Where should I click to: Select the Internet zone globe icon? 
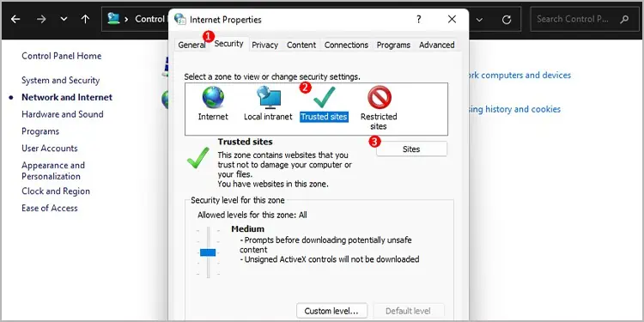213,97
